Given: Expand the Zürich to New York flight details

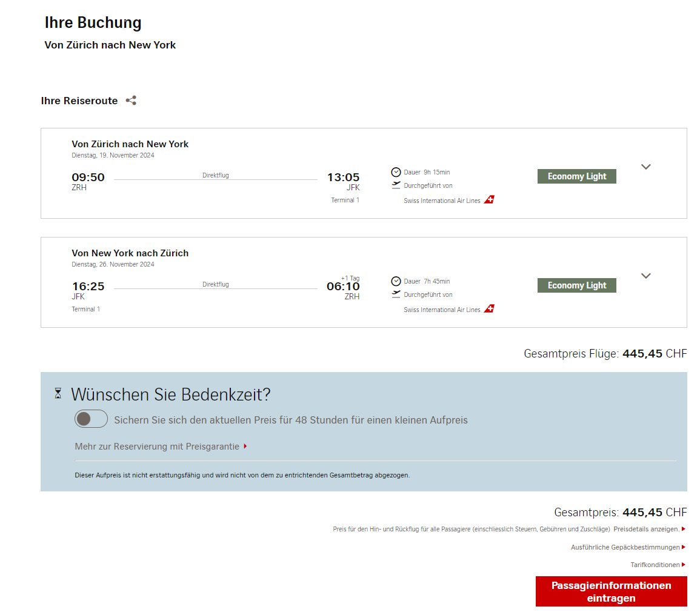Looking at the screenshot, I should click(645, 167).
